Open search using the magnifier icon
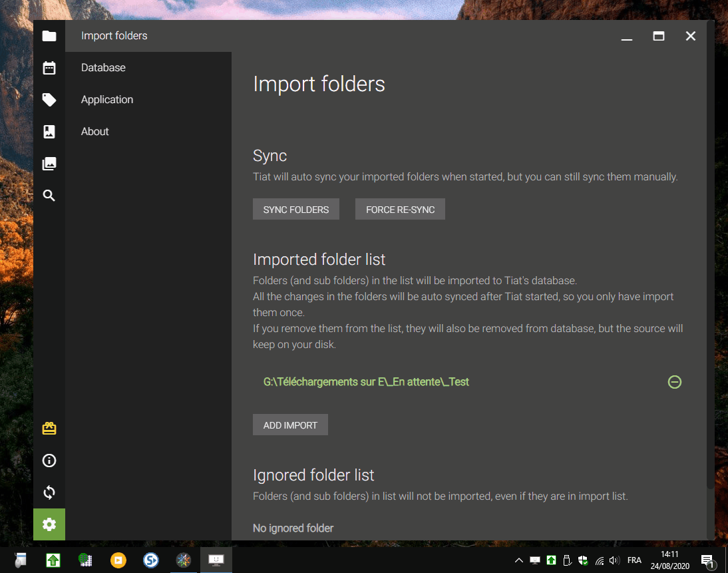Screen dimensions: 728x573 tap(49, 196)
